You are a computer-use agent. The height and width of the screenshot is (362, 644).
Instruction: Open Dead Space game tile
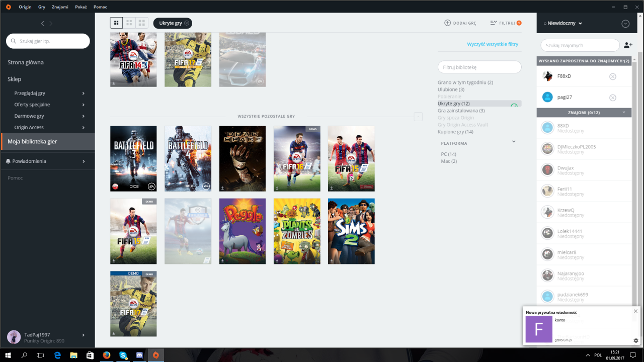(x=243, y=158)
